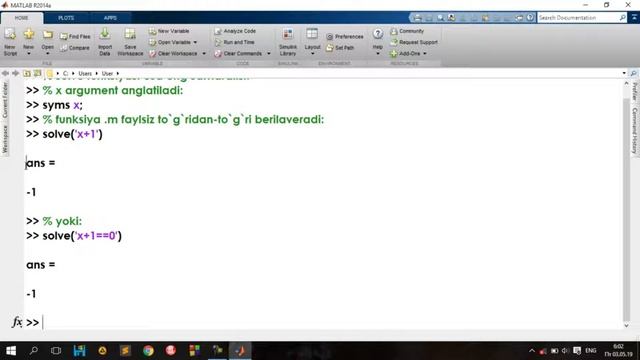The image size is (640, 360).
Task: Open taskbar search
Action: point(34,351)
